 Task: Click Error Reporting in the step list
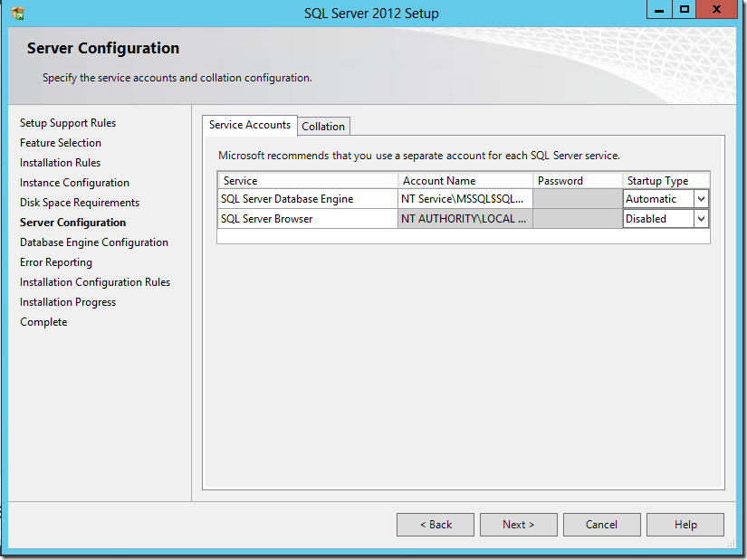point(56,263)
